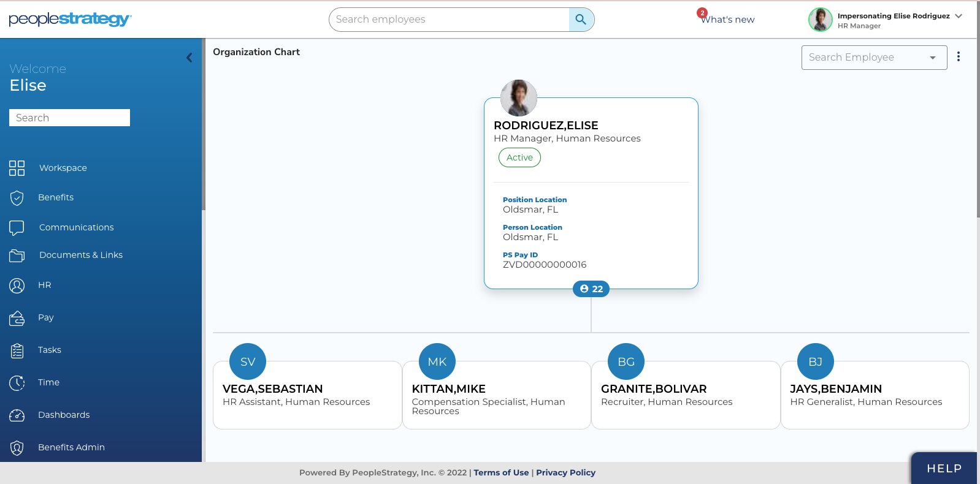Click the Benefits shield icon
980x484 pixels.
coord(17,198)
